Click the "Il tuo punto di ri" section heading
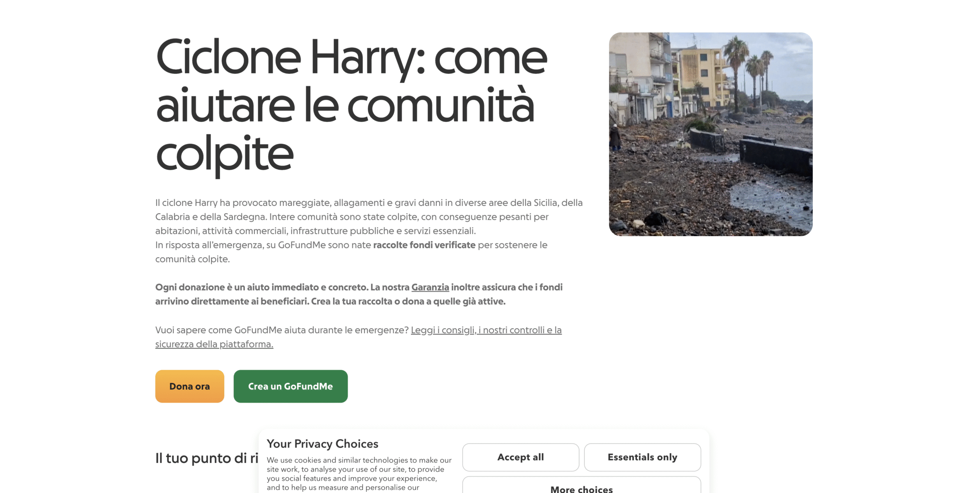Screen dimensions: 980x493 [207, 458]
